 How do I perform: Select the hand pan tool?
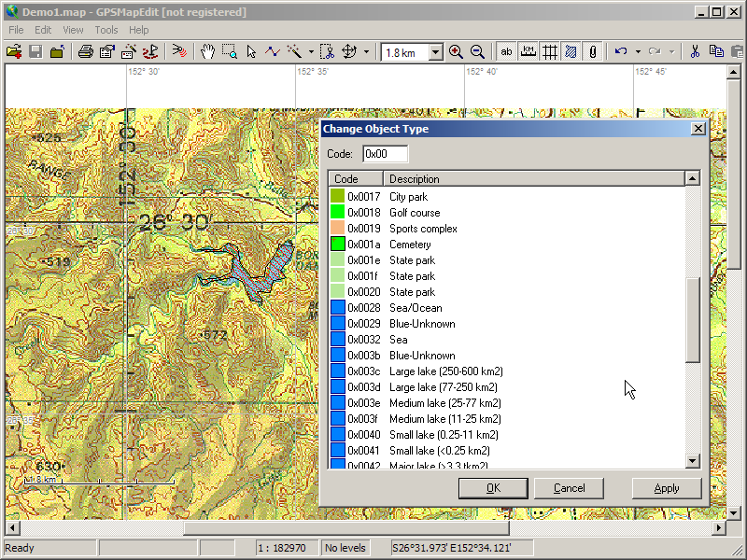[208, 52]
